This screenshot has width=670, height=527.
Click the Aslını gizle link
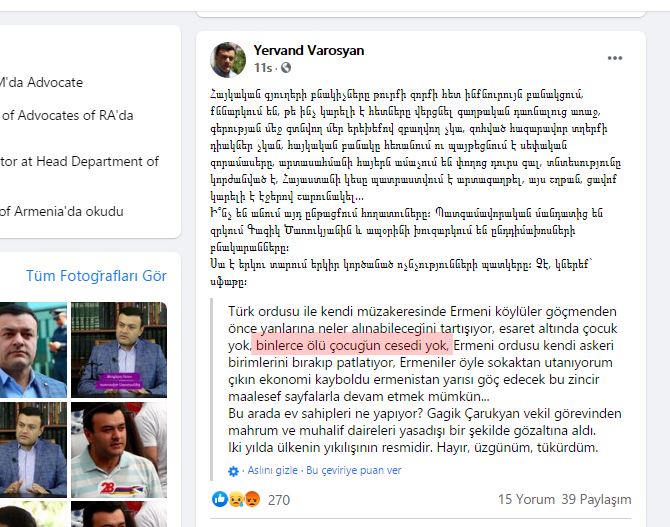point(273,470)
